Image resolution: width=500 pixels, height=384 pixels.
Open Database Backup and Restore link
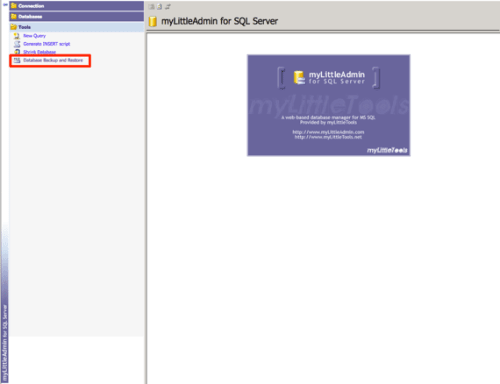click(x=53, y=60)
